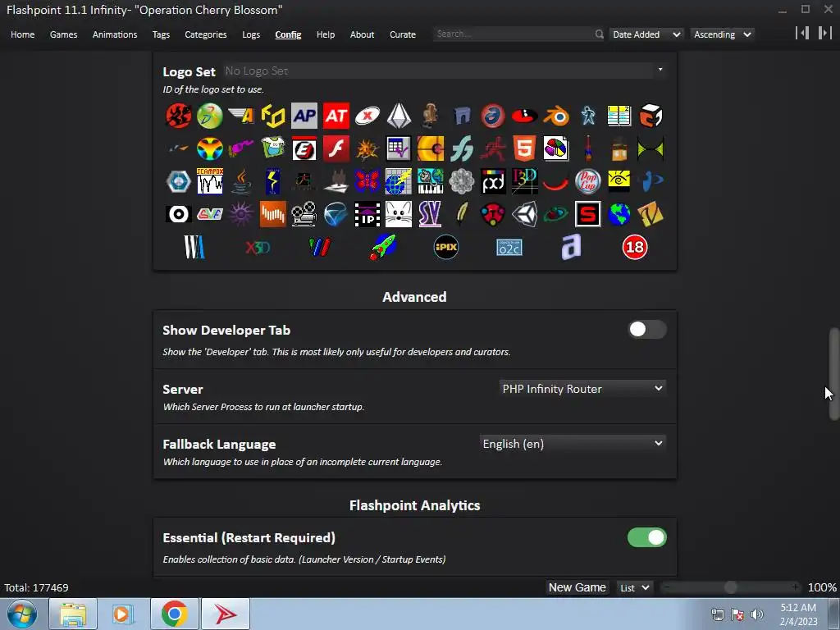View the Logs tab
The width and height of the screenshot is (840, 630).
tap(251, 34)
